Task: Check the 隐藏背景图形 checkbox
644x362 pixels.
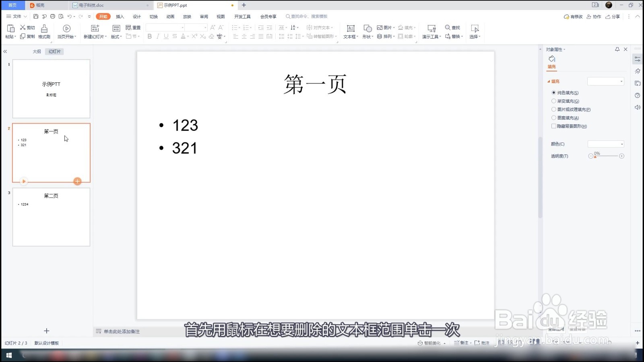Action: pyautogui.click(x=554, y=126)
